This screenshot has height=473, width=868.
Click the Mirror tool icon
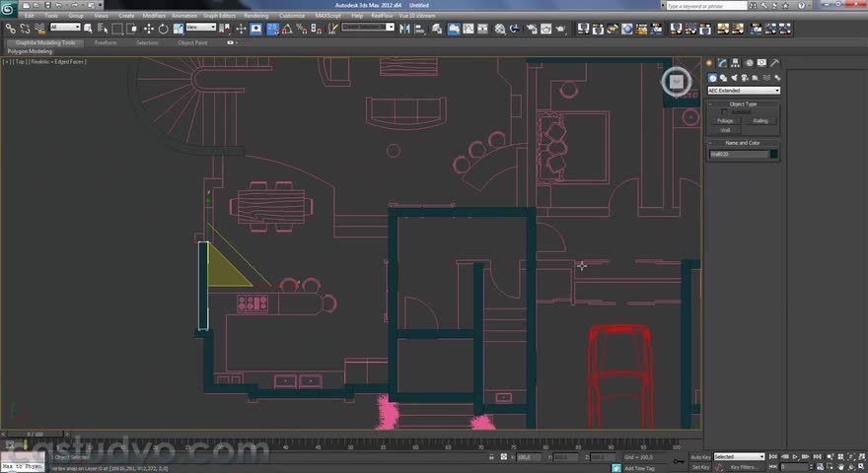click(x=404, y=29)
